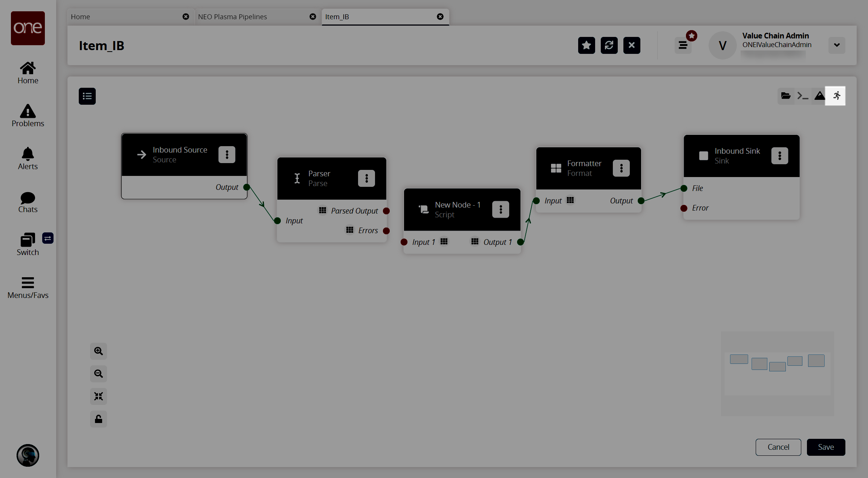Select the collapse/fit canvas icon
The image size is (868, 478).
(98, 396)
